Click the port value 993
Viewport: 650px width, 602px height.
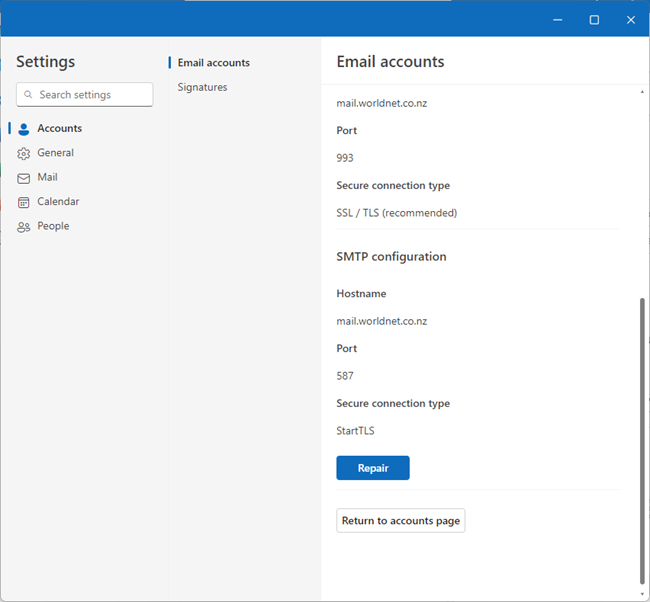[345, 158]
